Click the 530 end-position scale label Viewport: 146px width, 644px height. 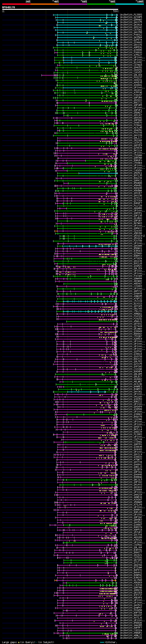115,11
